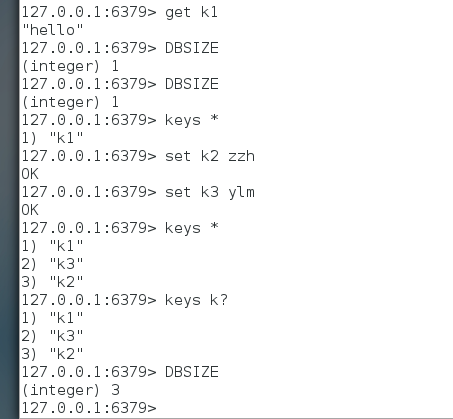Viewport: 453px width, 419px height.
Task: Click the OK response after set k2
Action: coord(30,174)
